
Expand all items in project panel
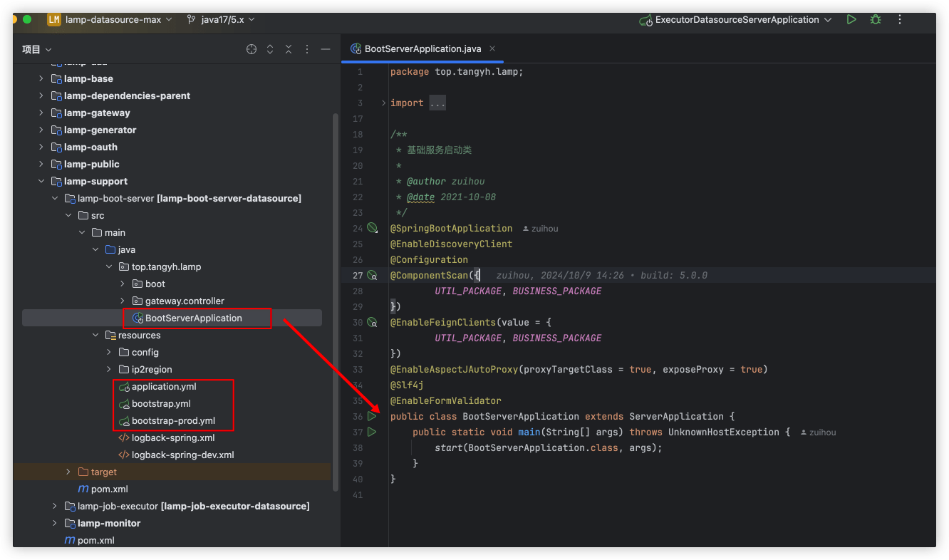tap(270, 49)
